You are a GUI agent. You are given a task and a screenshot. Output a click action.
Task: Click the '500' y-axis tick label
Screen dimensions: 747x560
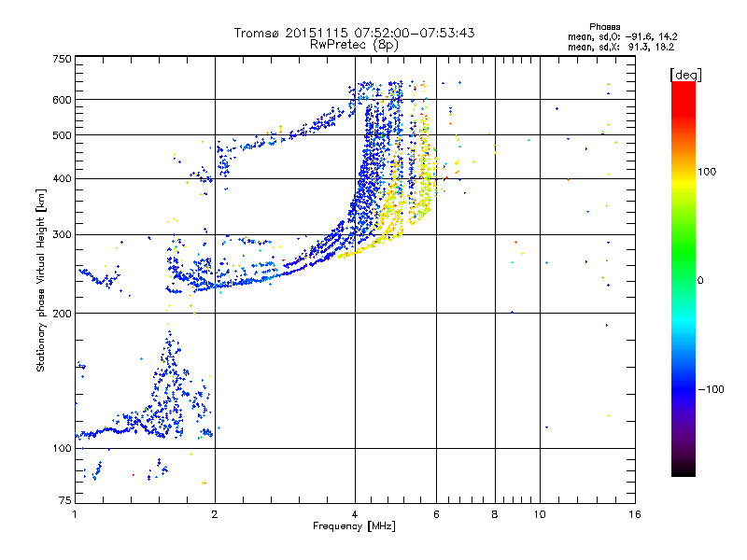coord(62,135)
